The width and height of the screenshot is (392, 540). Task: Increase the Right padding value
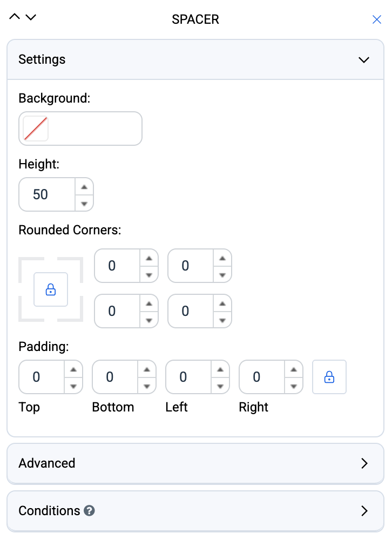[294, 369]
